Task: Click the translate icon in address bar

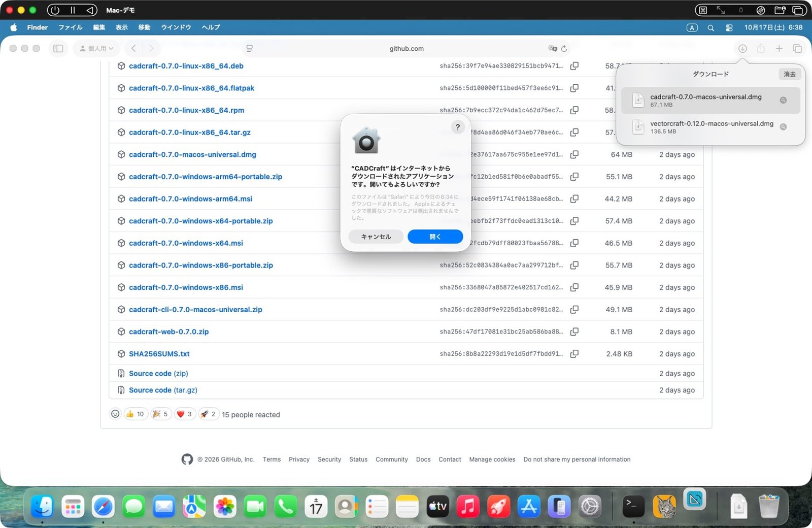Action: pyautogui.click(x=553, y=49)
